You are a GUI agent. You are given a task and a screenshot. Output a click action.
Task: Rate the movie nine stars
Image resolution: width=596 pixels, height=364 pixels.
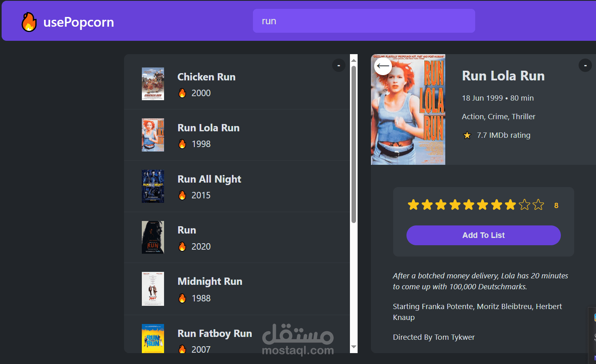[x=524, y=205]
